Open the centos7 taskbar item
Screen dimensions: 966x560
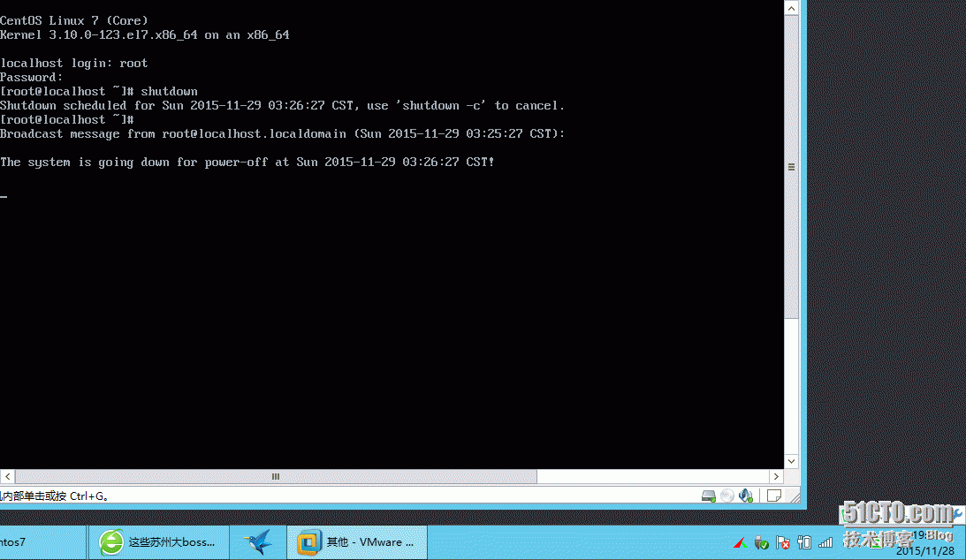(x=42, y=542)
